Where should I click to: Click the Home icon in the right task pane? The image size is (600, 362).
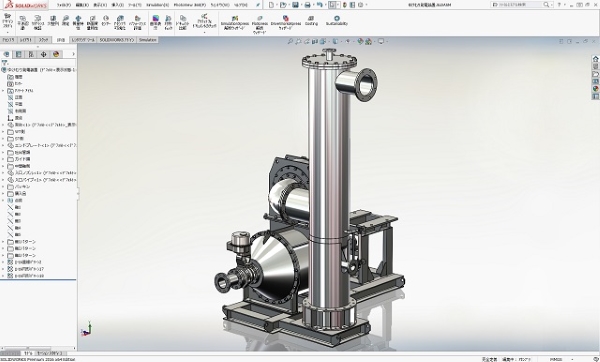pyautogui.click(x=595, y=59)
